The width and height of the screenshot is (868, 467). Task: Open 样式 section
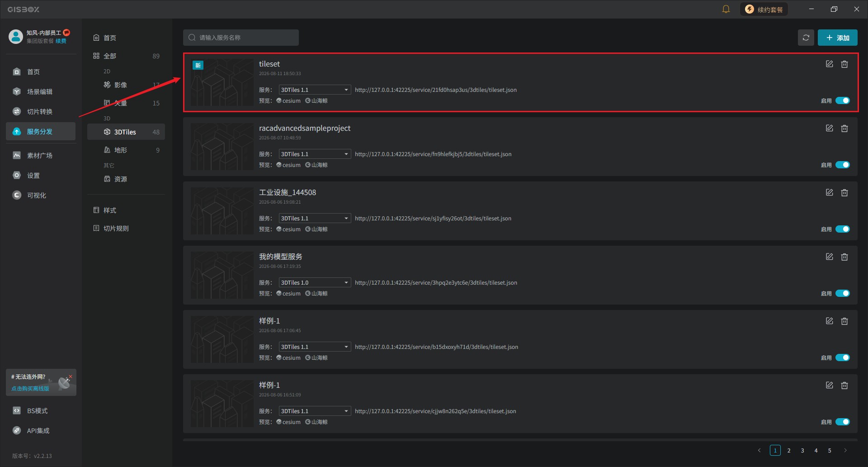[x=126, y=210]
